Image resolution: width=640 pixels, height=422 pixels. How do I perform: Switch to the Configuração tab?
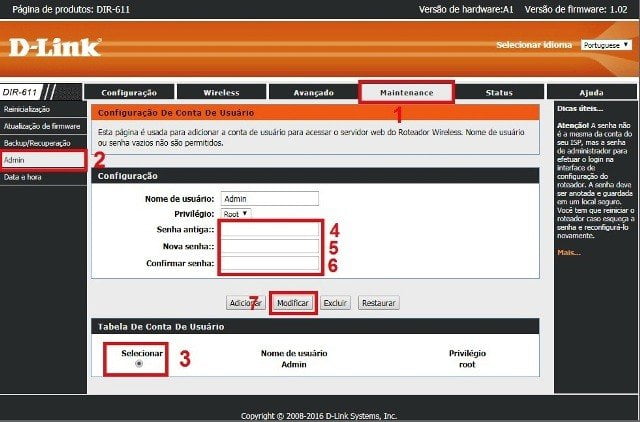(129, 93)
